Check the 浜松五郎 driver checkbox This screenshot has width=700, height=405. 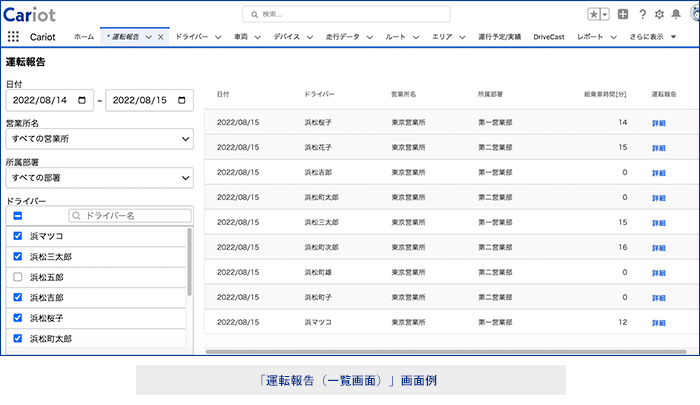18,277
